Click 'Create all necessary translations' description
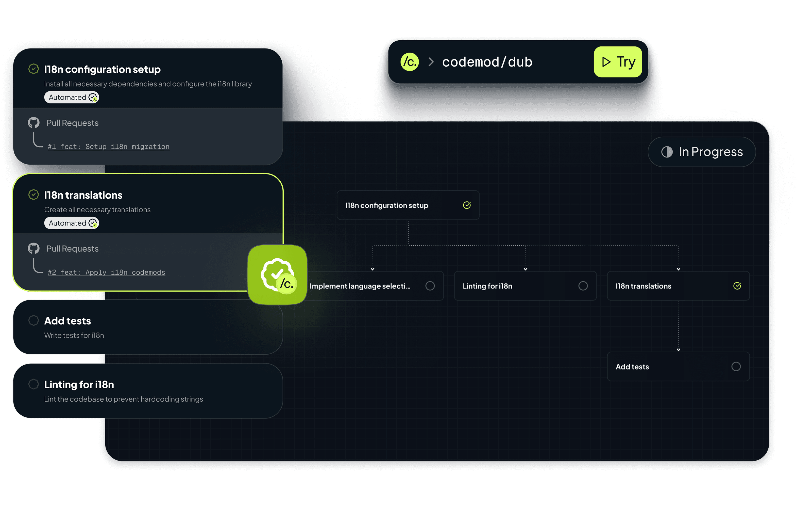The height and width of the screenshot is (508, 812). (97, 210)
